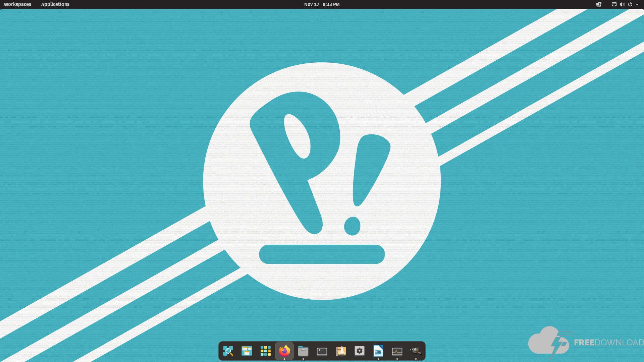This screenshot has height=362, width=644.
Task: Open Pop Launcher search icon in dock
Action: coord(228,351)
